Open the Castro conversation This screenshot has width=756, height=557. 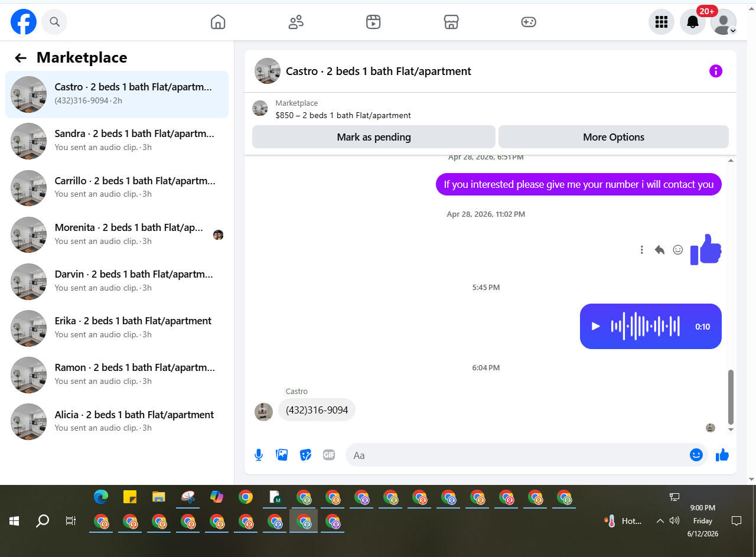click(x=117, y=94)
